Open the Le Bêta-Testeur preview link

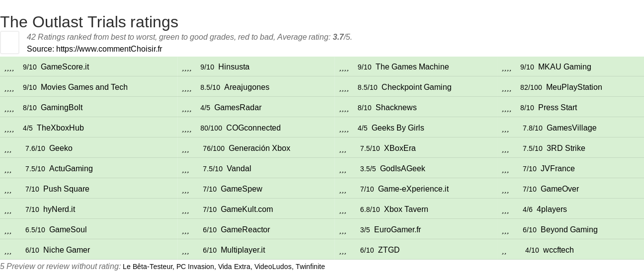147,267
